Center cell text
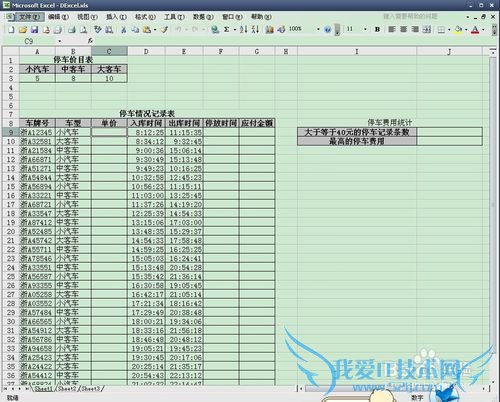This screenshot has height=402, width=500. pos(403,29)
